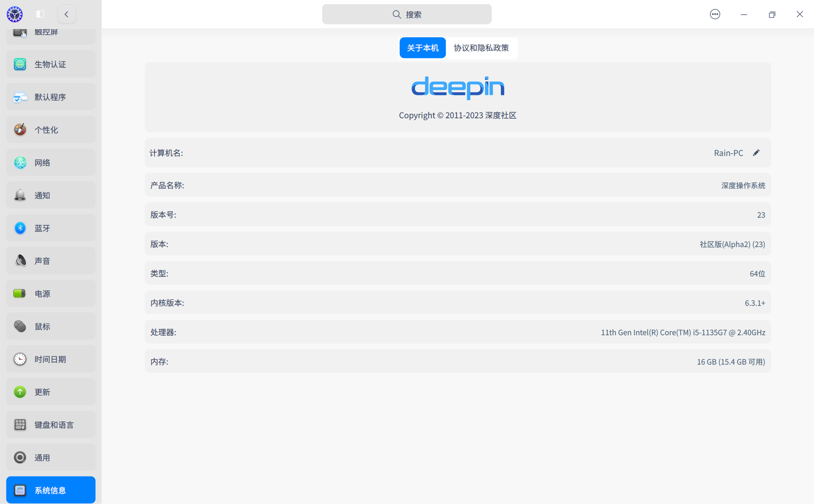814x504 pixels.
Task: Open 默认程序 in the sidebar
Action: (x=50, y=97)
